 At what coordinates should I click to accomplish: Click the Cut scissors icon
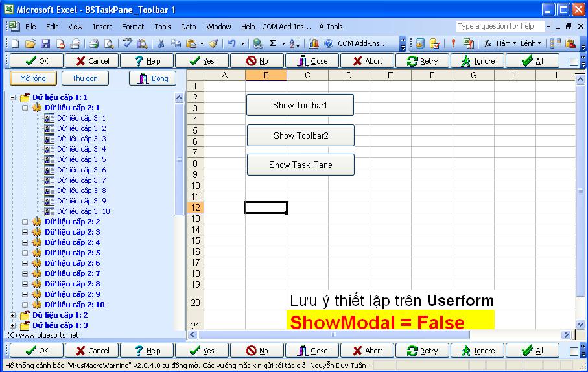pyautogui.click(x=161, y=43)
